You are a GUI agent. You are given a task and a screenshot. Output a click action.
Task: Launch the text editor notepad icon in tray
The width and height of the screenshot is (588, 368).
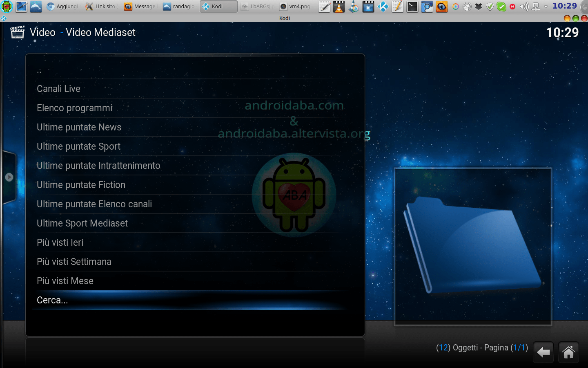coord(324,7)
